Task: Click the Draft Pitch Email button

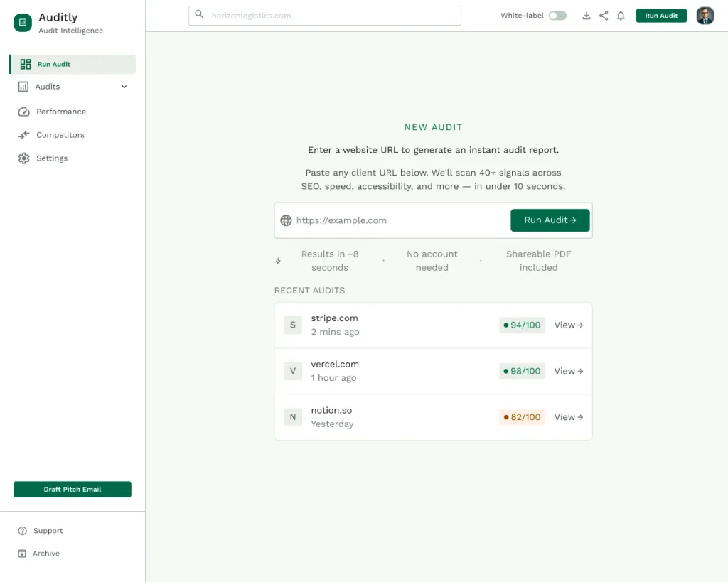Action: (73, 489)
